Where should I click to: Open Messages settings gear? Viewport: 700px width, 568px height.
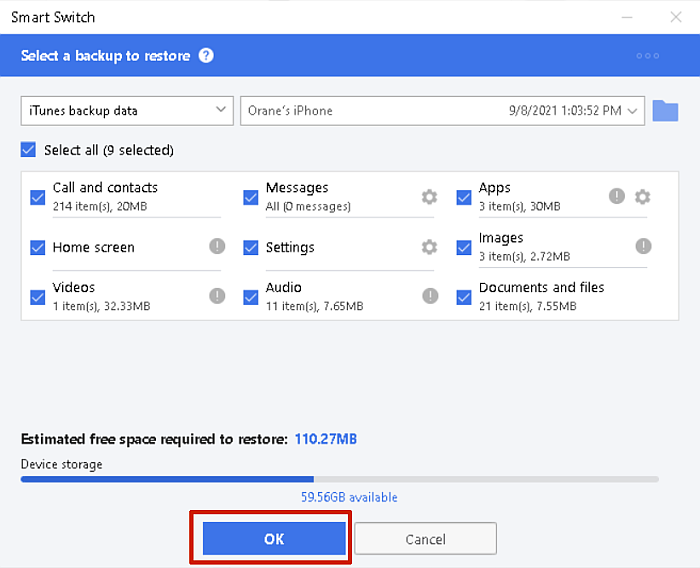click(429, 197)
